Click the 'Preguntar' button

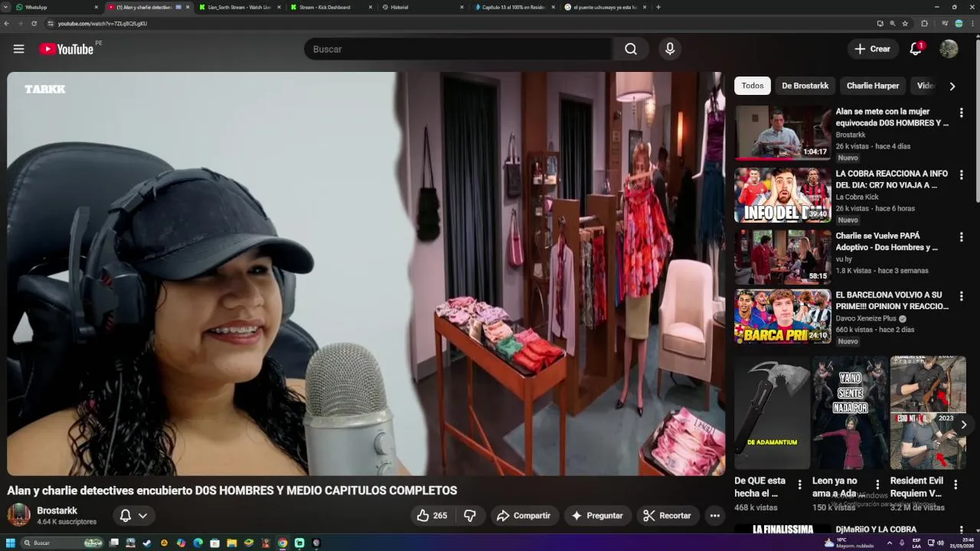coord(597,516)
